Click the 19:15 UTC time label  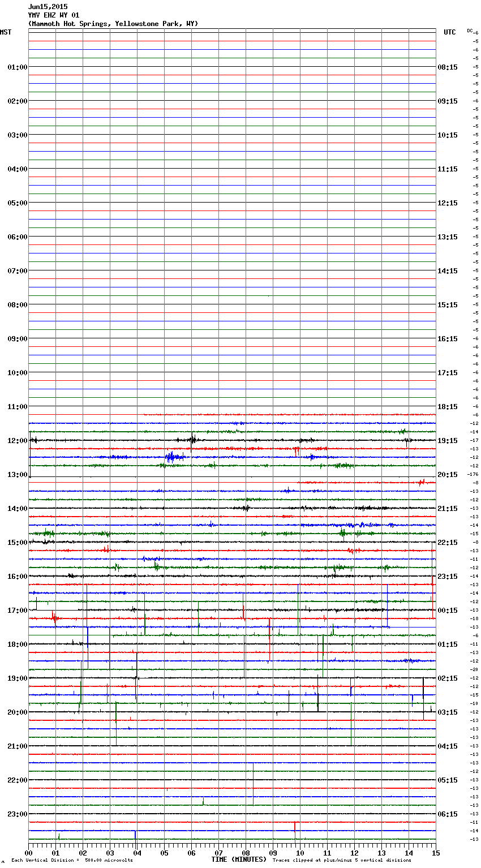(448, 441)
